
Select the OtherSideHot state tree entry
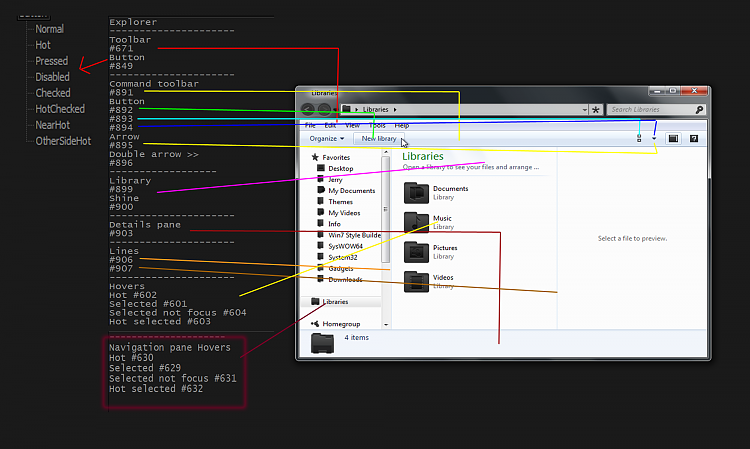(63, 141)
